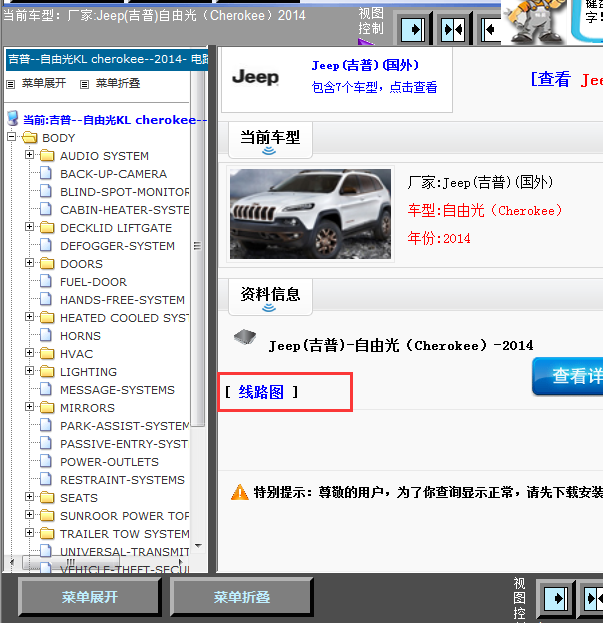Open the 资料信息 tab
The height and width of the screenshot is (623, 603).
(x=270, y=297)
